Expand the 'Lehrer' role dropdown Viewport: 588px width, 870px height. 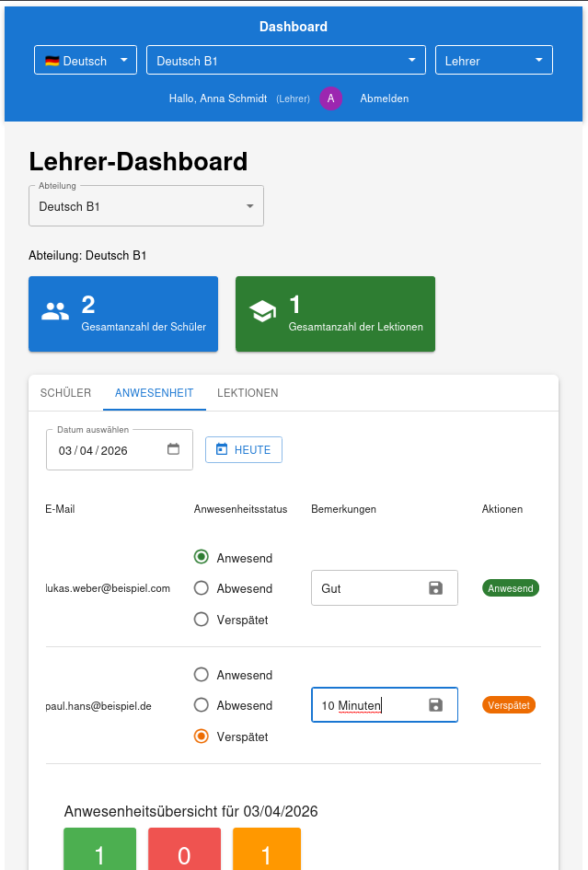point(493,61)
